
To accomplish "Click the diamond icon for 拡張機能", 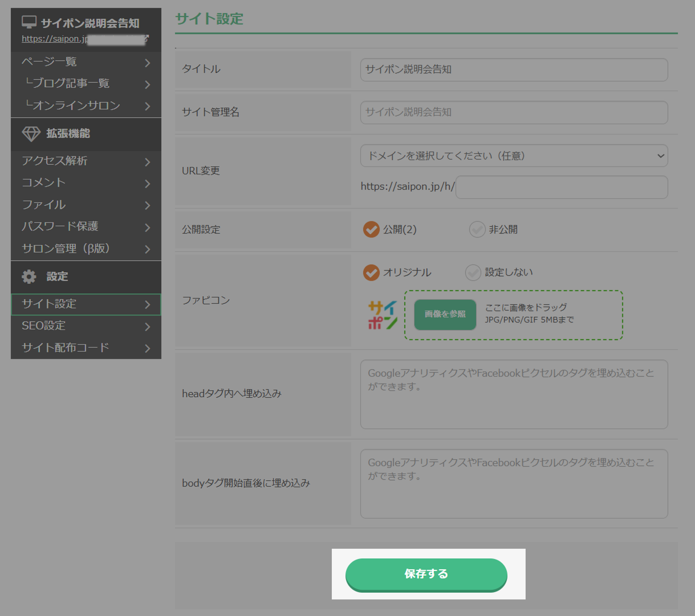I will pyautogui.click(x=31, y=134).
